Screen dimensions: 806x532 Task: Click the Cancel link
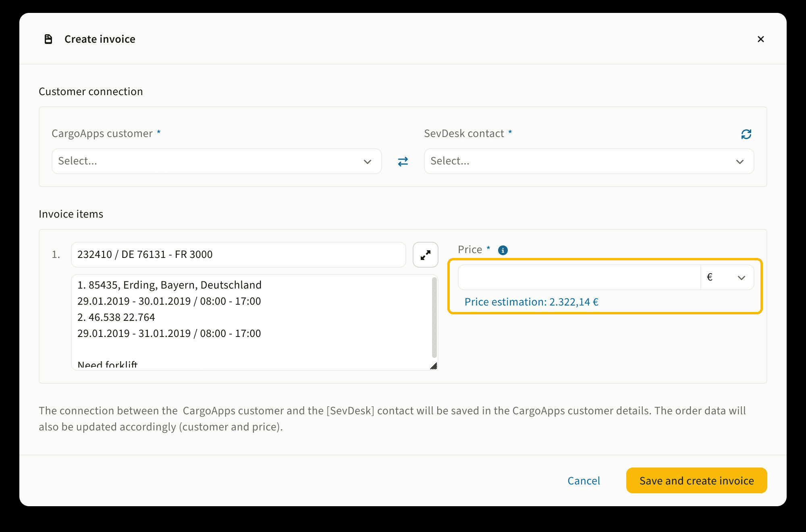pyautogui.click(x=584, y=481)
